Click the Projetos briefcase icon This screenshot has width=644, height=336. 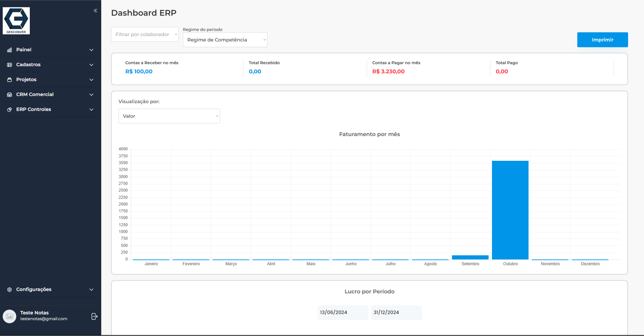[x=9, y=80]
